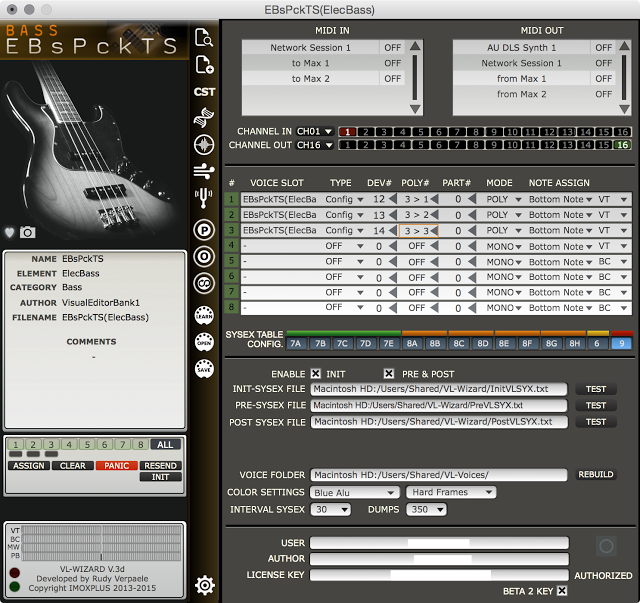Expand the Blue Alu color settings dropdown
Viewport: 640px width, 603px height.
pos(354,492)
